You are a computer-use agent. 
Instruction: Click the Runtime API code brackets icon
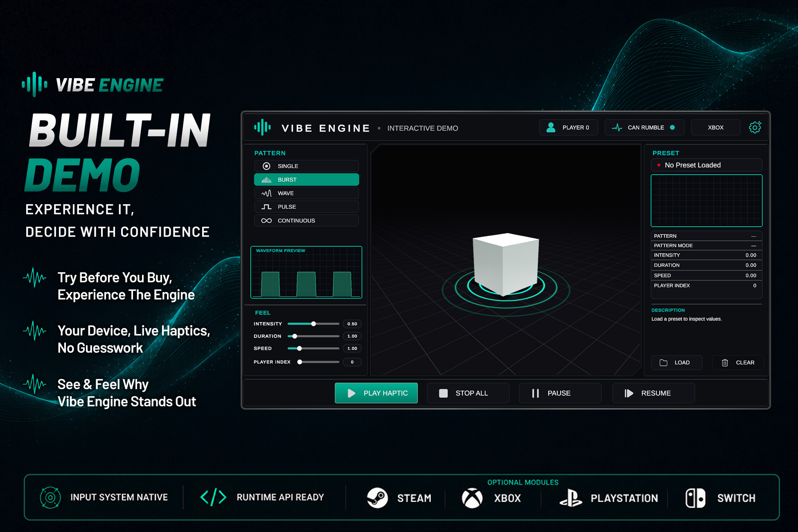(213, 498)
